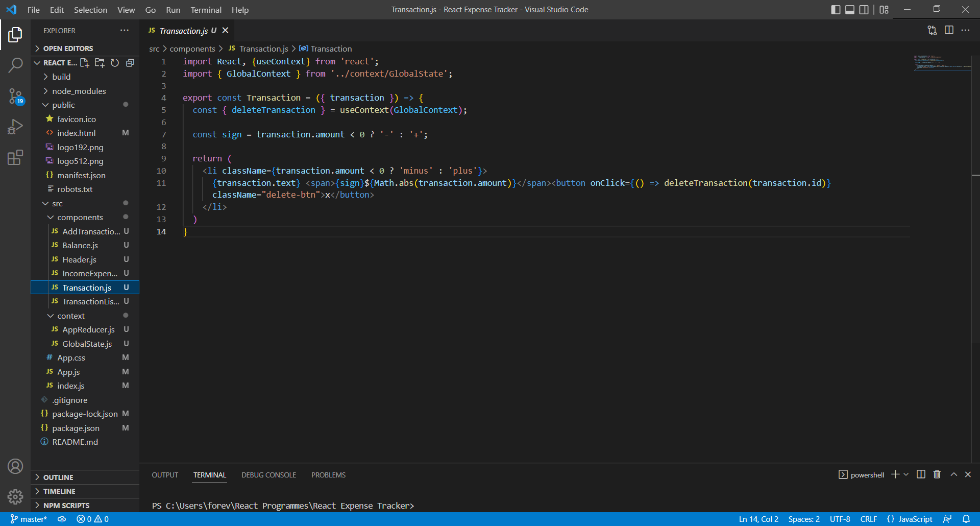Change line ending via CRLF indicator
Viewport: 980px width, 526px height.
tap(869, 519)
